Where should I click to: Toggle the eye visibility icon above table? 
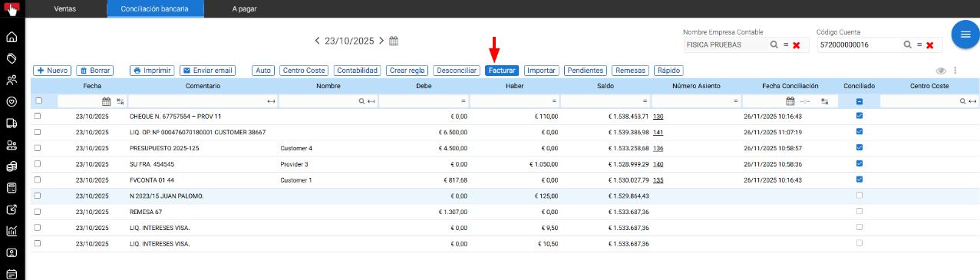pos(941,71)
